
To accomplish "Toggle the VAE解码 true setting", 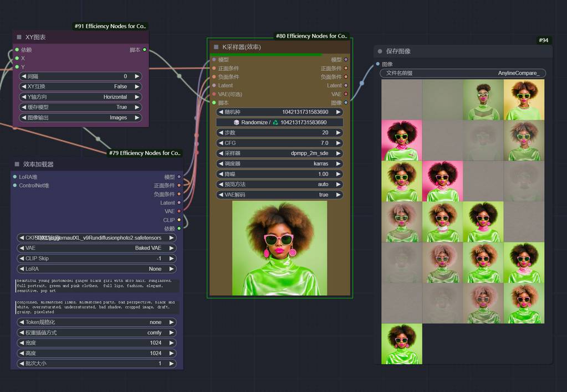I will [279, 195].
